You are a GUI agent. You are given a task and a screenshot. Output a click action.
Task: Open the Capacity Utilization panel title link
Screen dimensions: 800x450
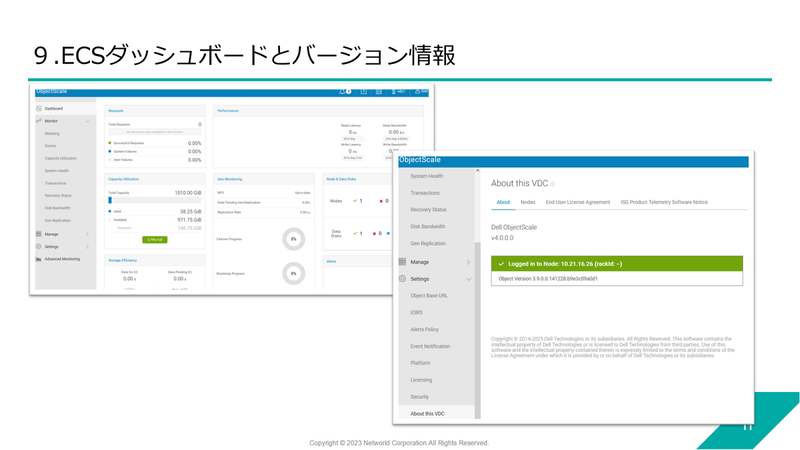point(123,179)
